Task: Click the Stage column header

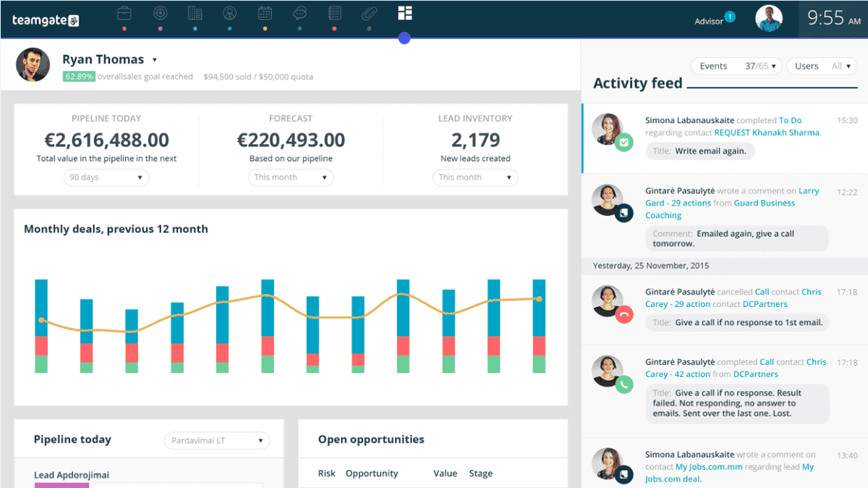Action: pos(480,473)
